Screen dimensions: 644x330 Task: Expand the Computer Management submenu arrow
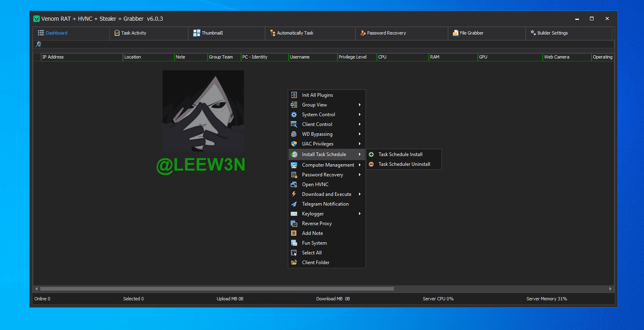click(x=360, y=165)
